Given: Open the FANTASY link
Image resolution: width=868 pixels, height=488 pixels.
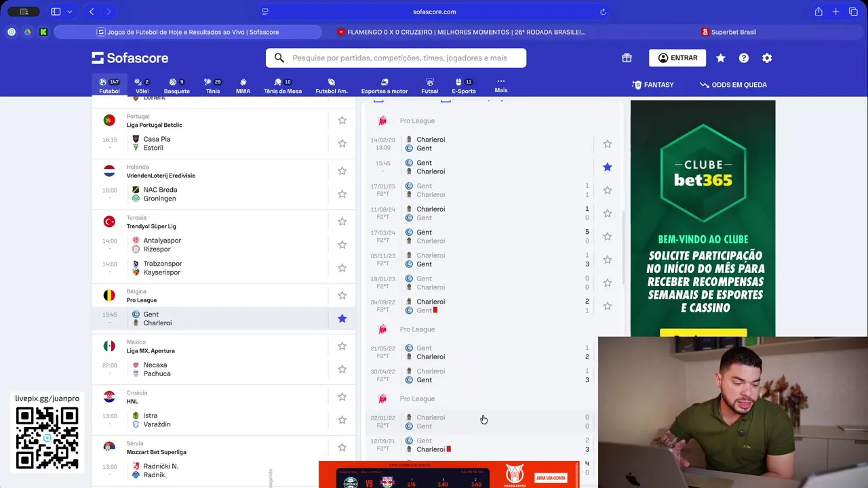Looking at the screenshot, I should 653,85.
